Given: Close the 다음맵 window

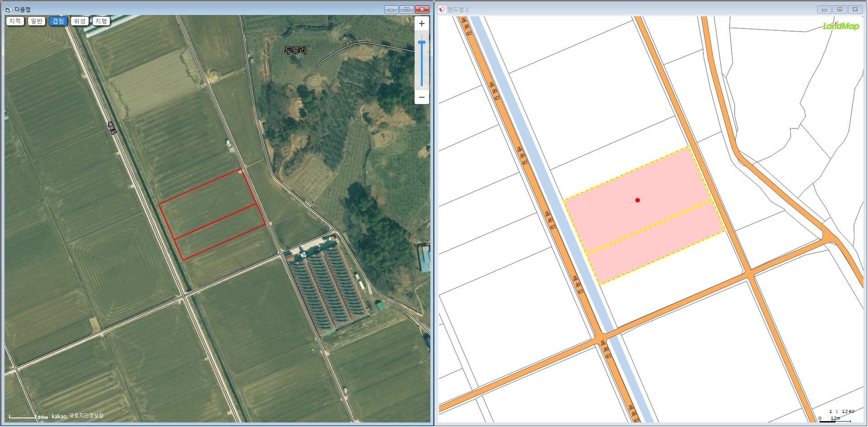Looking at the screenshot, I should 422,9.
